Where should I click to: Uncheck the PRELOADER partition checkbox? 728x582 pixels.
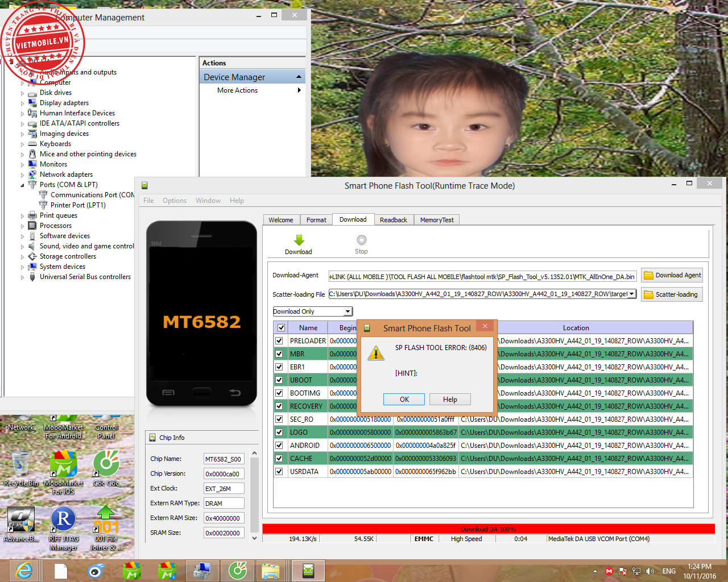click(279, 341)
